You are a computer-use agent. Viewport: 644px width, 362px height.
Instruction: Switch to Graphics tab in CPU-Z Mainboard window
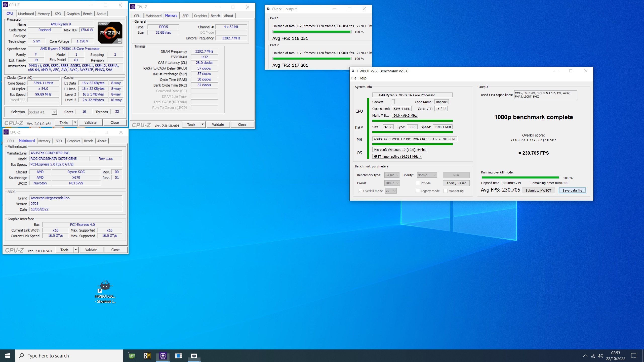[74, 141]
